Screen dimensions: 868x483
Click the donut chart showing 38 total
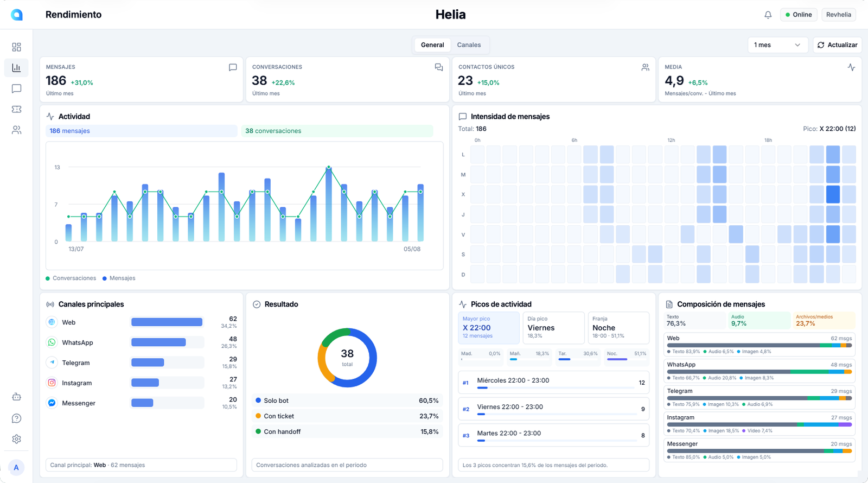[347, 358]
